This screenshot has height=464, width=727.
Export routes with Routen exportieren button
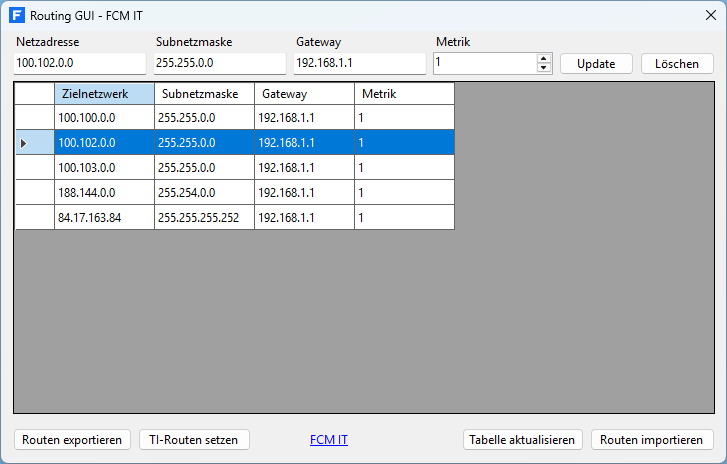[72, 439]
